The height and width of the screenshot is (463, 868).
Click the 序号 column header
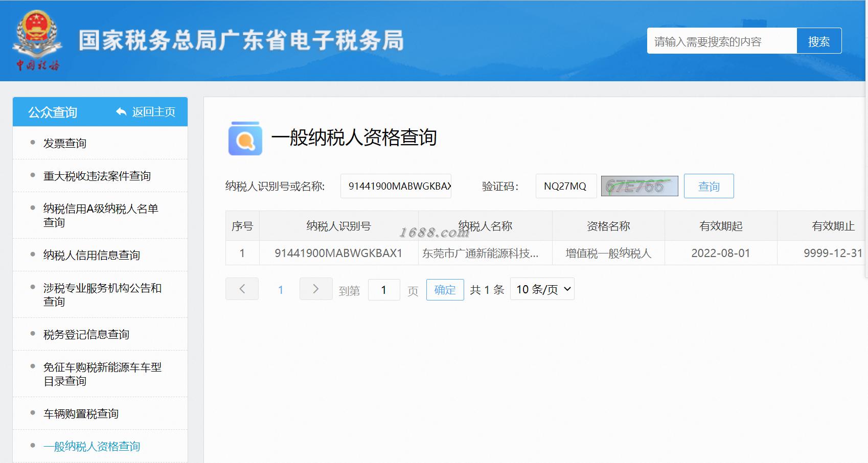pyautogui.click(x=242, y=226)
